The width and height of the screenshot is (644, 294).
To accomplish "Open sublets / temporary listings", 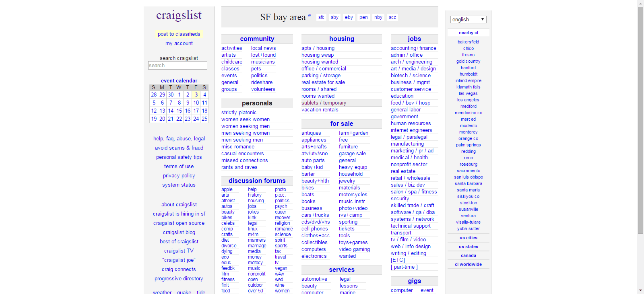I will tap(324, 103).
